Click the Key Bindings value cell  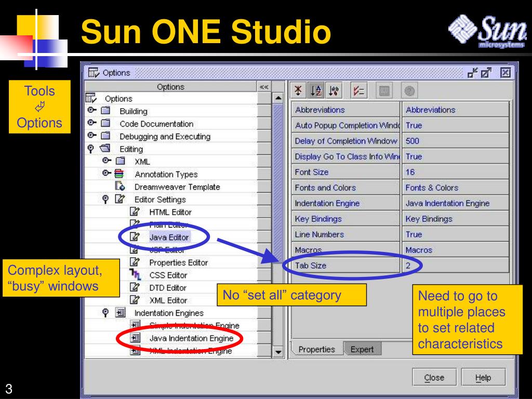click(455, 219)
